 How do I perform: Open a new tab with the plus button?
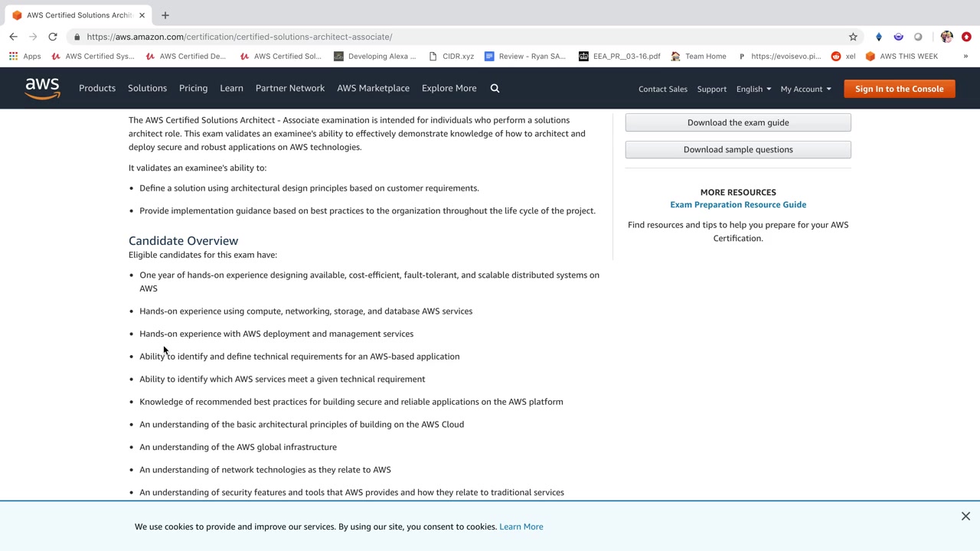pos(165,15)
